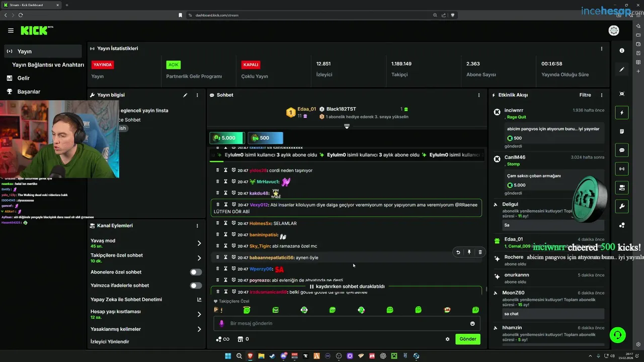Click the reply arrow on babaannepatlatici56 message
The height and width of the screenshot is (362, 644).
tap(458, 252)
